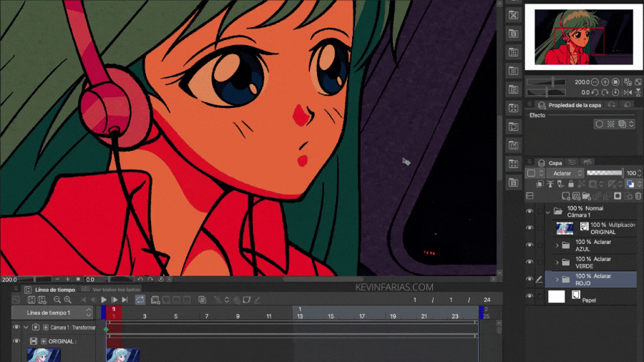The image size is (644, 362).
Task: Zoom out in the Navigator panel
Action: 595,82
